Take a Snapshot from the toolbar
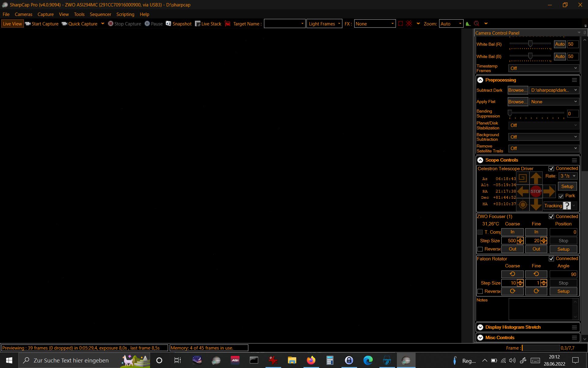Image resolution: width=588 pixels, height=368 pixels. [x=179, y=24]
